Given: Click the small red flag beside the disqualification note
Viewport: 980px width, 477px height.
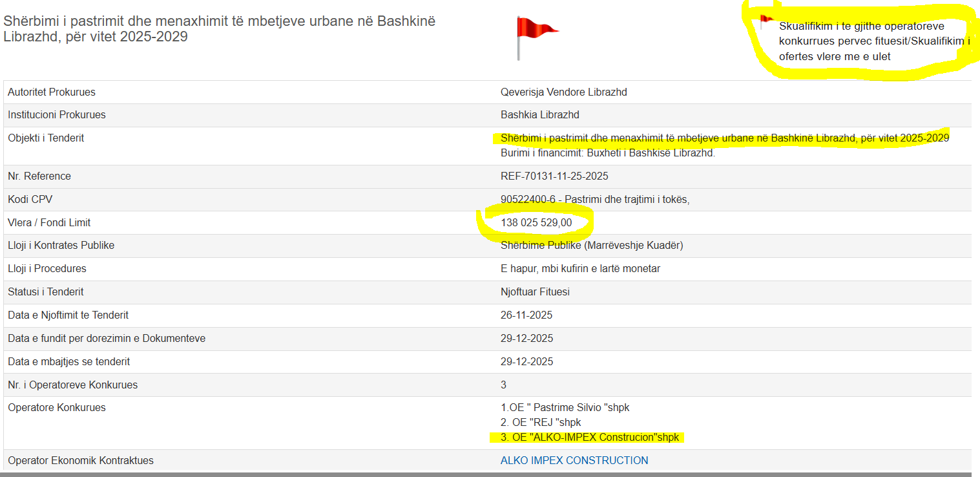Looking at the screenshot, I should 766,21.
